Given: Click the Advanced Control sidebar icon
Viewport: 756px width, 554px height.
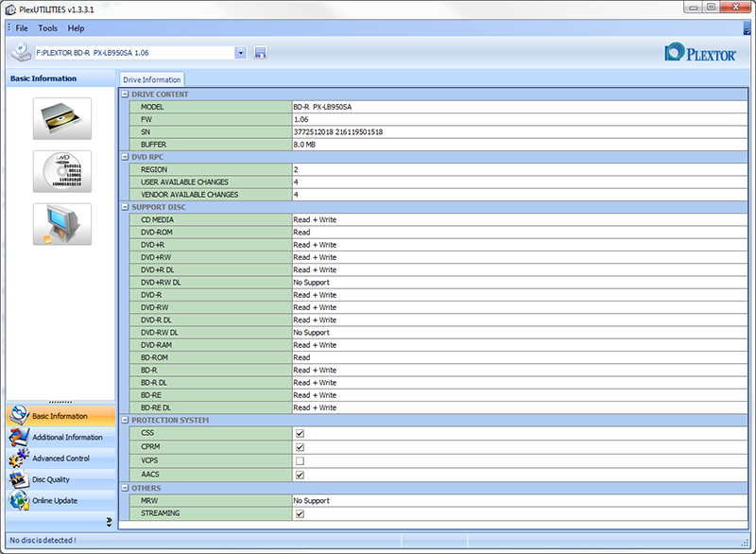Looking at the screenshot, I should (x=19, y=459).
